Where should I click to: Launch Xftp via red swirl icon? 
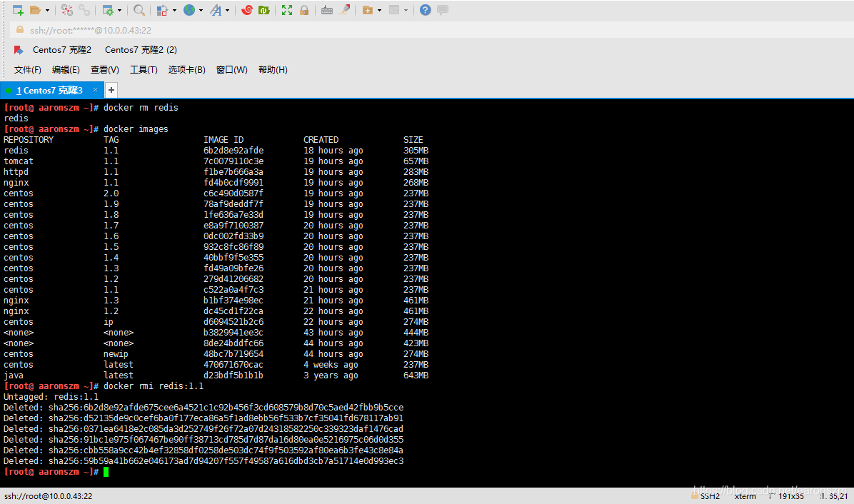click(247, 10)
